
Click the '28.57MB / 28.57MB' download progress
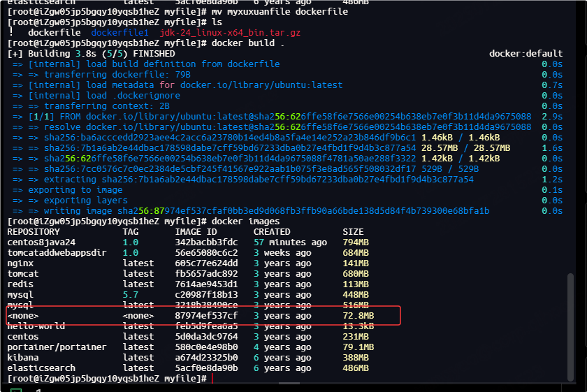(465, 148)
